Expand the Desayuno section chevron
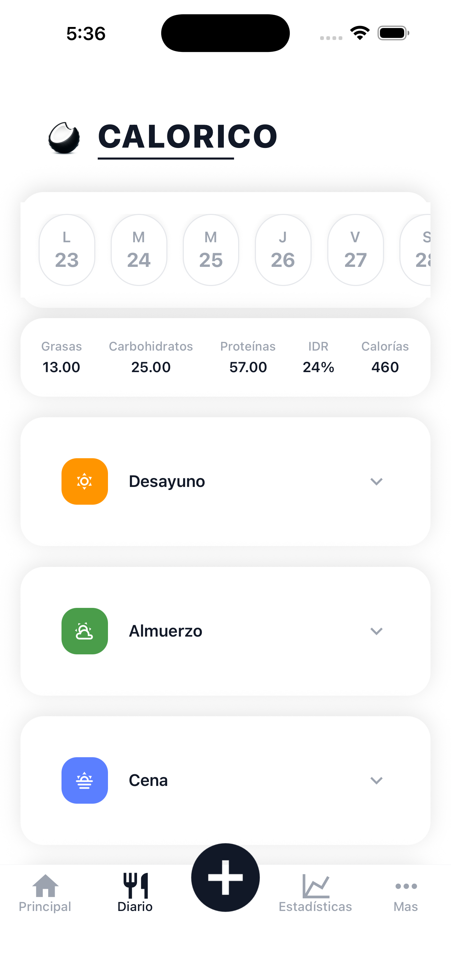This screenshot has width=451, height=980. [376, 482]
